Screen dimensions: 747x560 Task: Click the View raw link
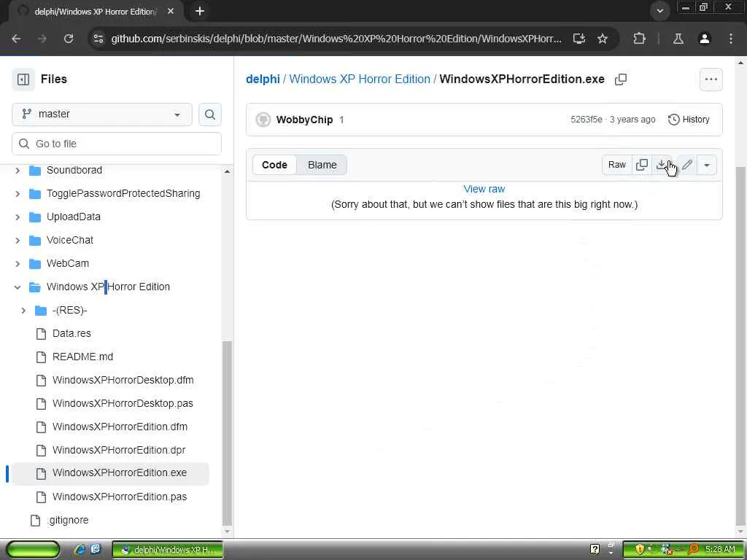(484, 189)
